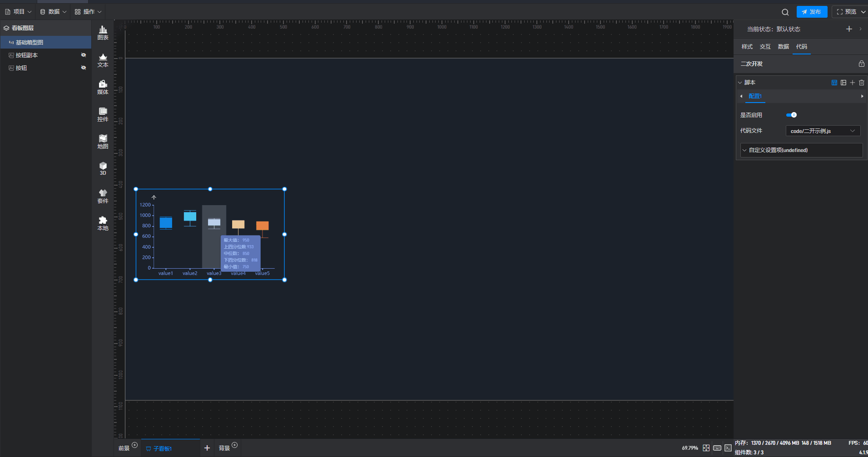Select the 按钮 layer

pyautogui.click(x=46, y=68)
